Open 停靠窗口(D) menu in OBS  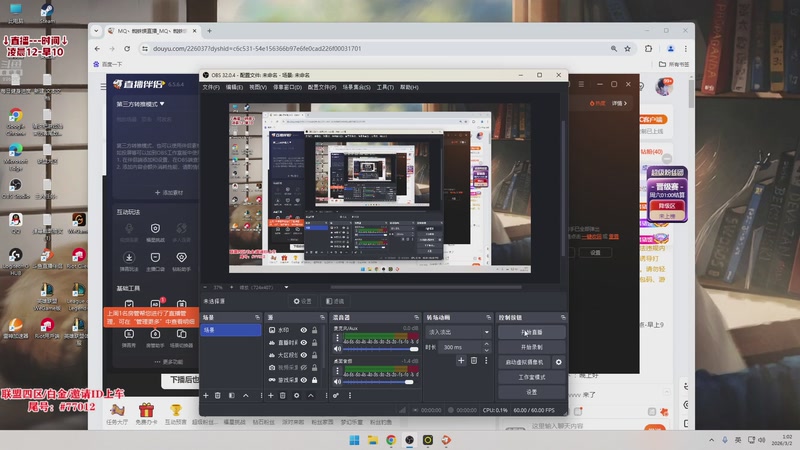pyautogui.click(x=287, y=87)
